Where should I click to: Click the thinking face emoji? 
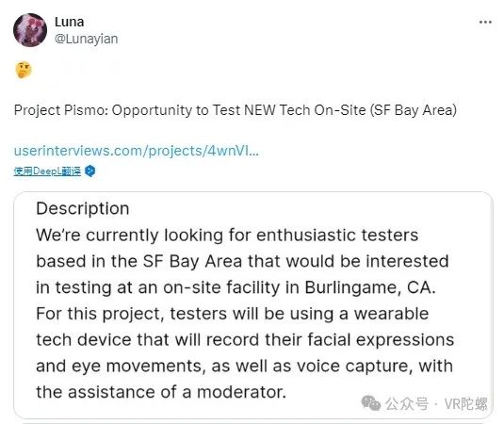click(x=24, y=70)
